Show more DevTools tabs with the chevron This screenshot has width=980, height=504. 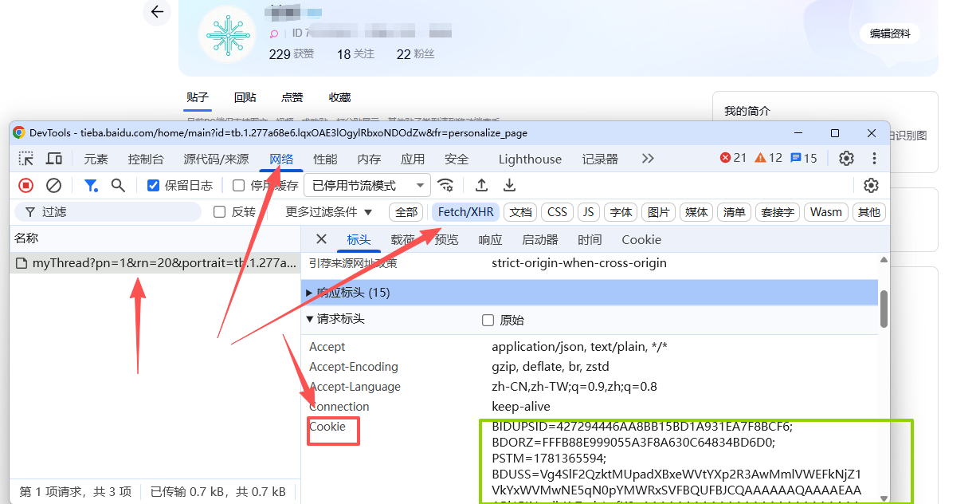point(648,159)
